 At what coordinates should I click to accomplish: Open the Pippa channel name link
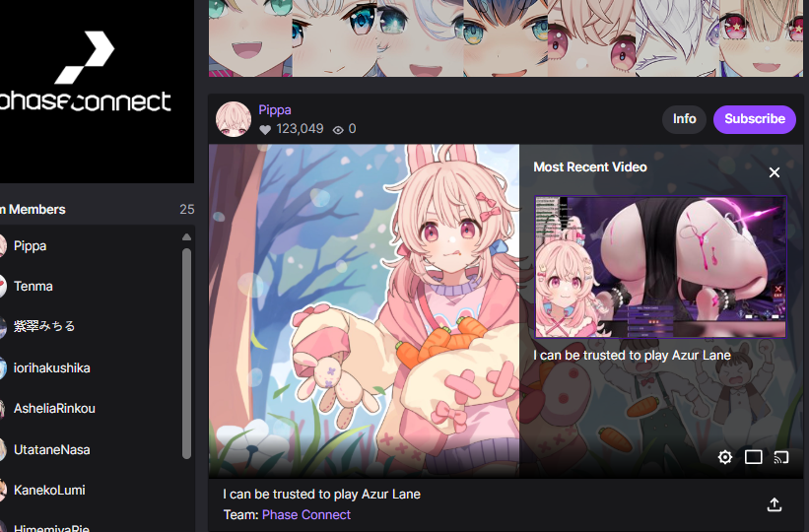pyautogui.click(x=275, y=110)
